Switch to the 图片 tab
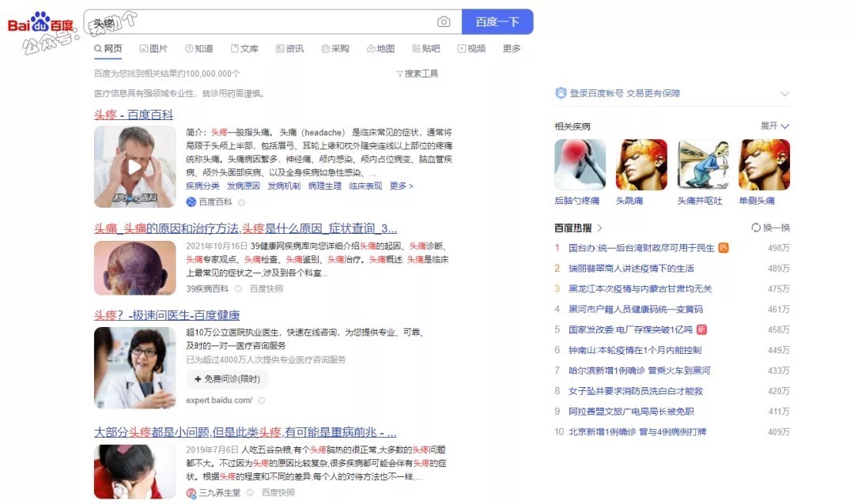Image resolution: width=854 pixels, height=504 pixels. click(x=153, y=48)
